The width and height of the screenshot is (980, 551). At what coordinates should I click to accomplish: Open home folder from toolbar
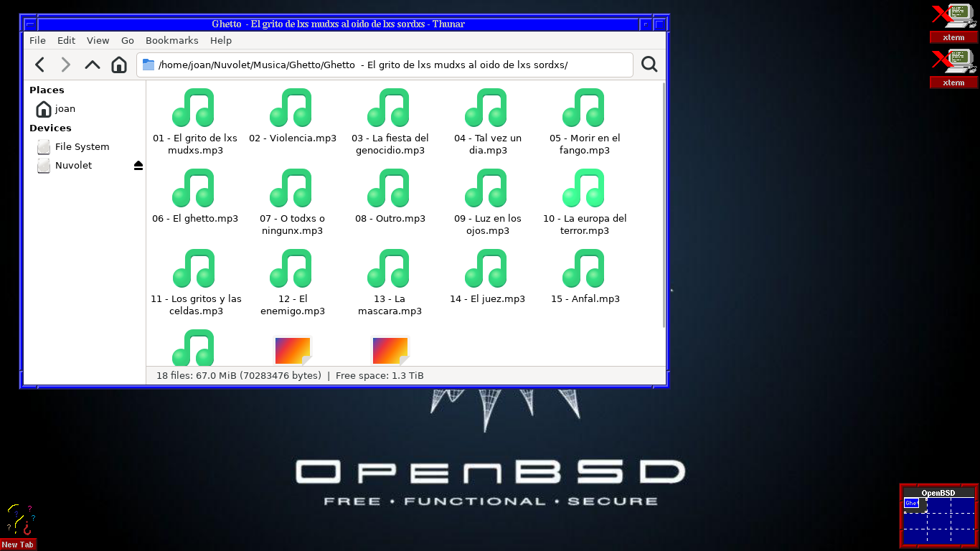point(119,65)
